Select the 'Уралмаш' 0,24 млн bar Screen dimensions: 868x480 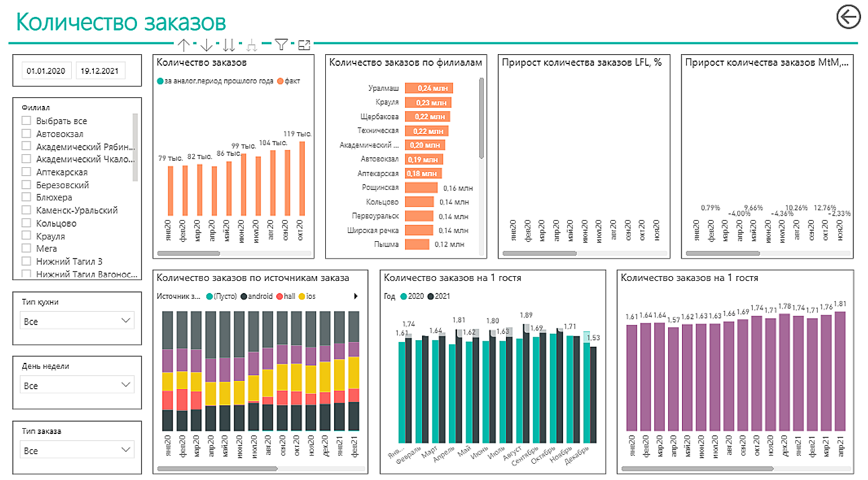point(428,89)
